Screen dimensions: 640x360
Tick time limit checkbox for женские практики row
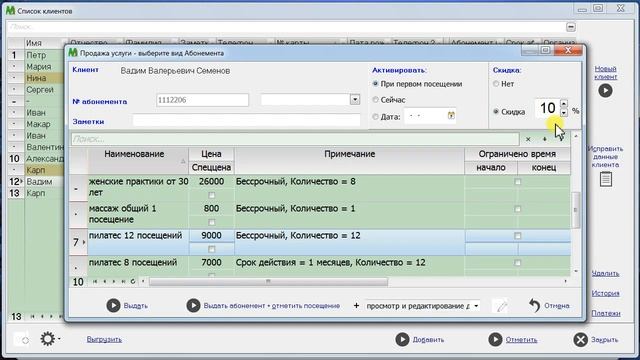[x=518, y=182]
